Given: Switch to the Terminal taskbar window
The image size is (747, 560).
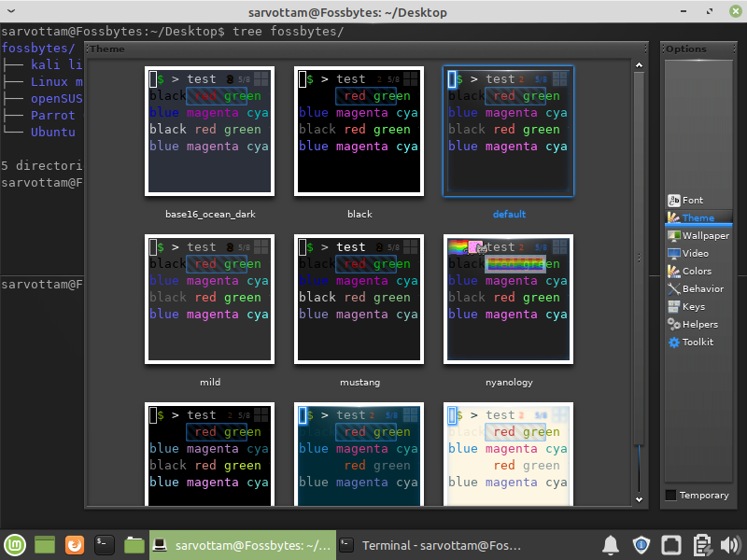Looking at the screenshot, I should pos(430,545).
